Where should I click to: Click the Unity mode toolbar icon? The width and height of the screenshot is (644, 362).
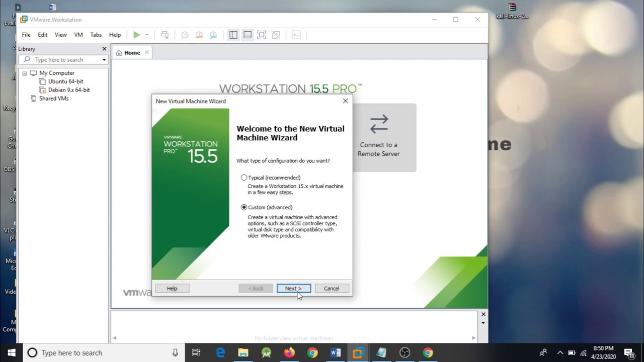coord(276,35)
